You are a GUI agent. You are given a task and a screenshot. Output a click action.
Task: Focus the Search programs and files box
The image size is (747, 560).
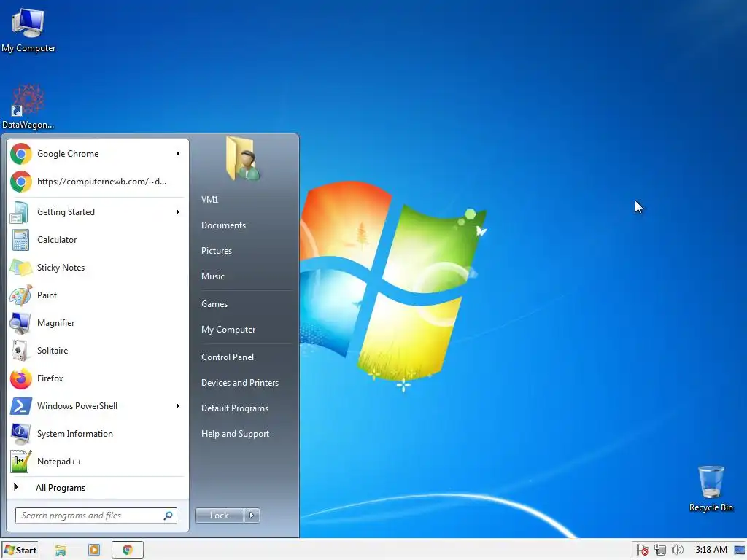pos(96,516)
